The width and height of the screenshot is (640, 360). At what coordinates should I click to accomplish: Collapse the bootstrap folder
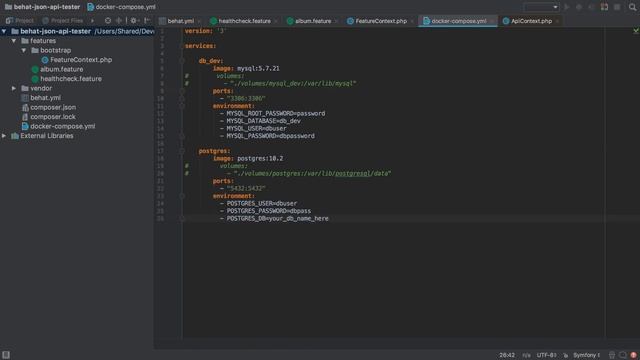24,50
